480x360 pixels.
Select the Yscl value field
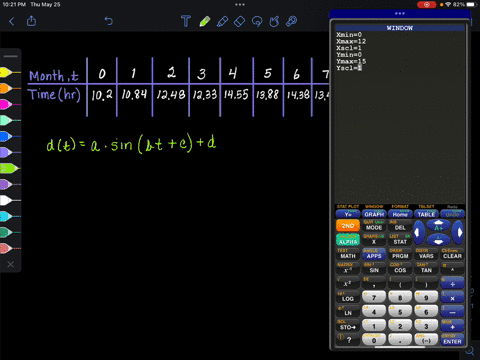(x=360, y=68)
